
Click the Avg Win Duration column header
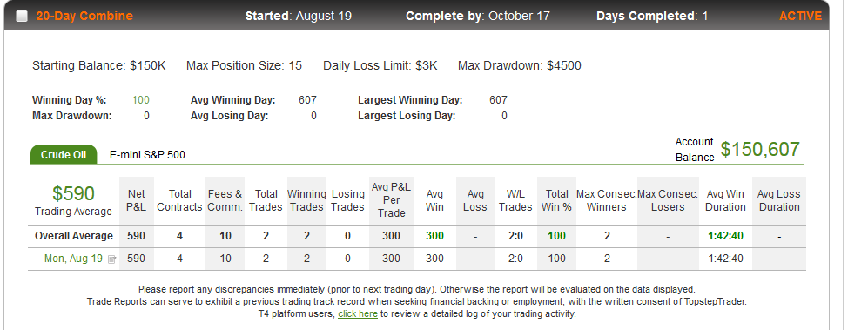[x=725, y=200]
